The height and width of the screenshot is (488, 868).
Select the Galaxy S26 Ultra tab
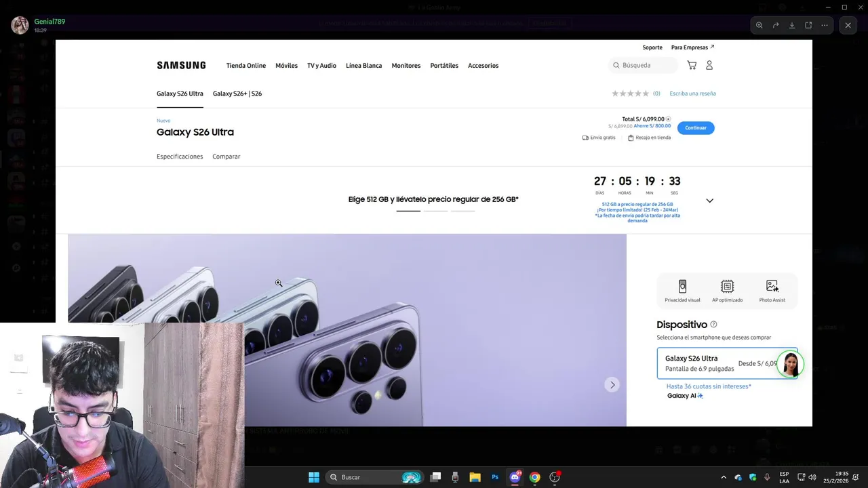point(180,94)
